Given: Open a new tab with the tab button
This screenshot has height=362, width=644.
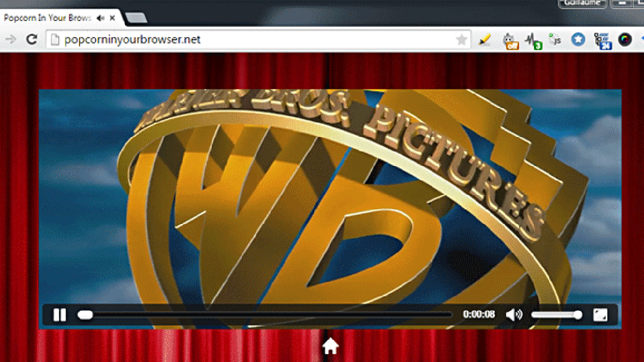Looking at the screenshot, I should [x=137, y=18].
